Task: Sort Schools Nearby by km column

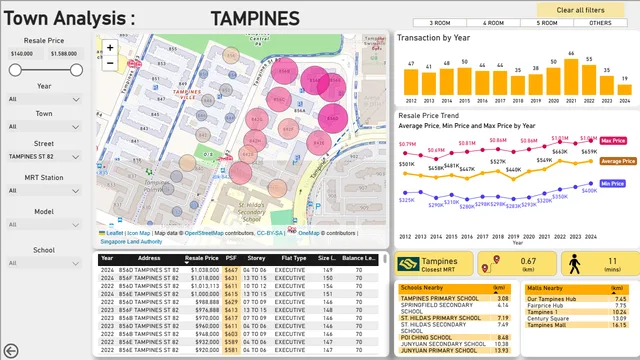Action: point(499,288)
